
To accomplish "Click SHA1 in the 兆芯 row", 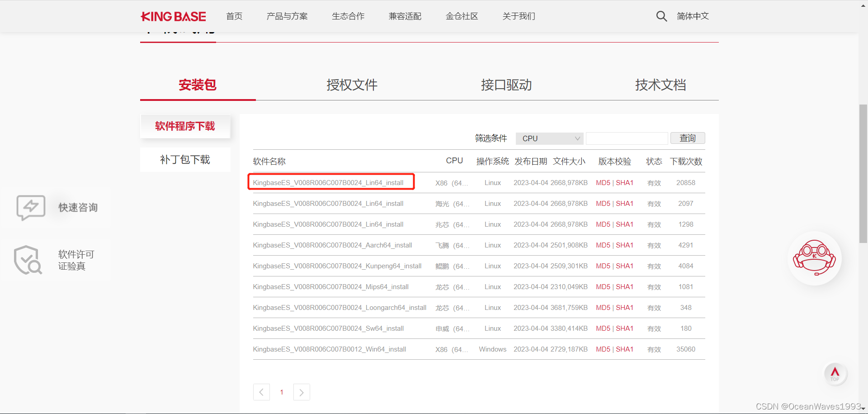I will click(x=624, y=224).
